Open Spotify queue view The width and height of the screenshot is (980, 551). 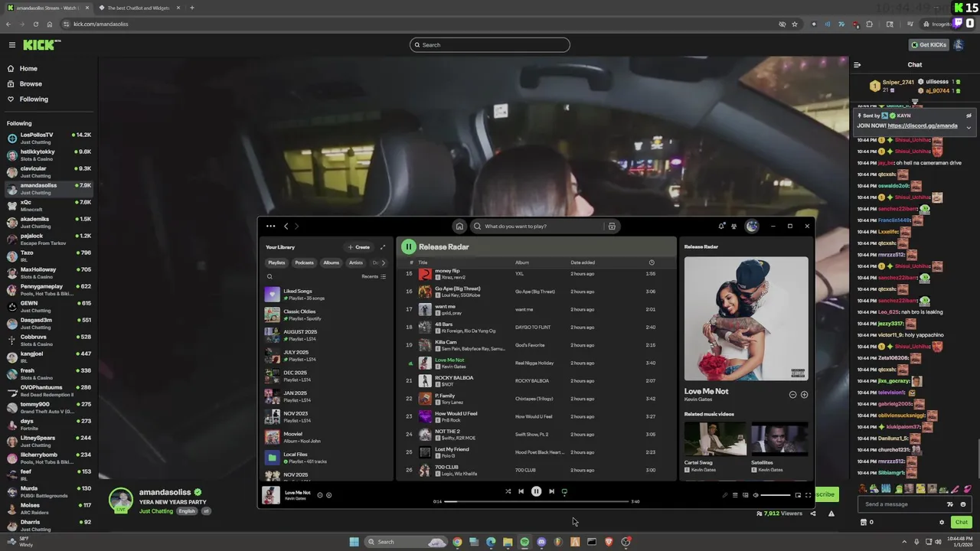735,495
